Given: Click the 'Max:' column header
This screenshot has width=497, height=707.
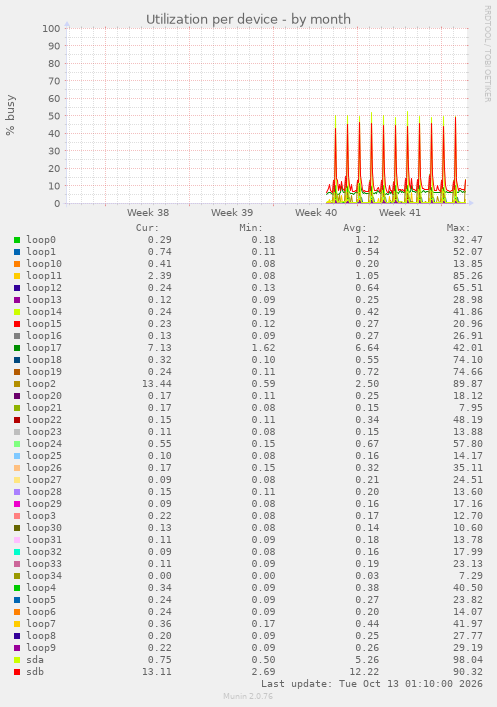Looking at the screenshot, I should (x=459, y=228).
